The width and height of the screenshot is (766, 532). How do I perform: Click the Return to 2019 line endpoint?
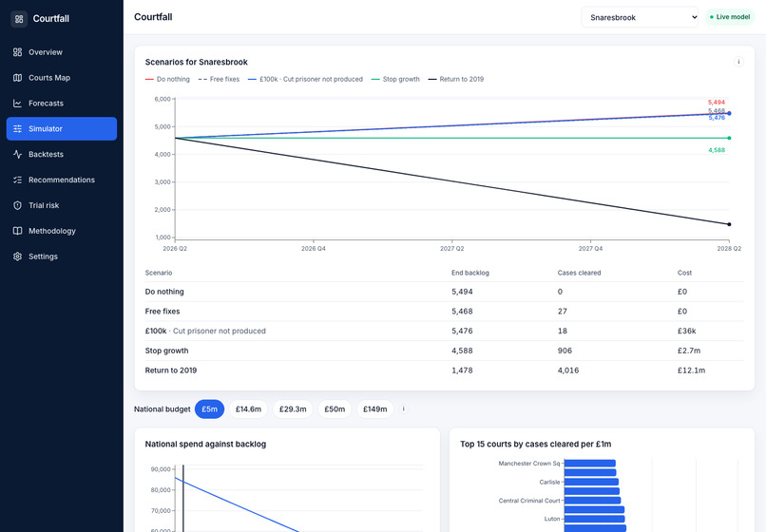click(x=729, y=224)
